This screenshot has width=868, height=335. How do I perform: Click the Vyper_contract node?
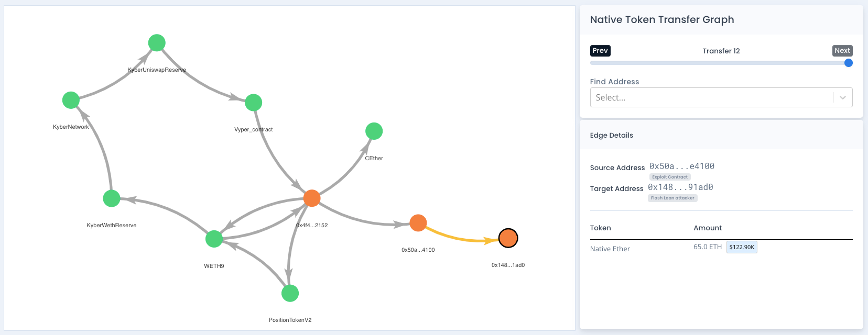tap(253, 103)
